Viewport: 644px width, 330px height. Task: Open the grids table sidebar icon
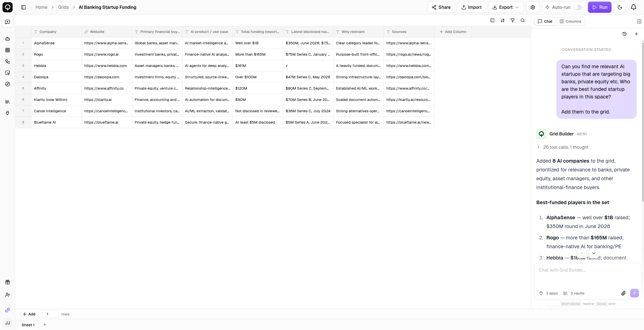click(x=8, y=50)
